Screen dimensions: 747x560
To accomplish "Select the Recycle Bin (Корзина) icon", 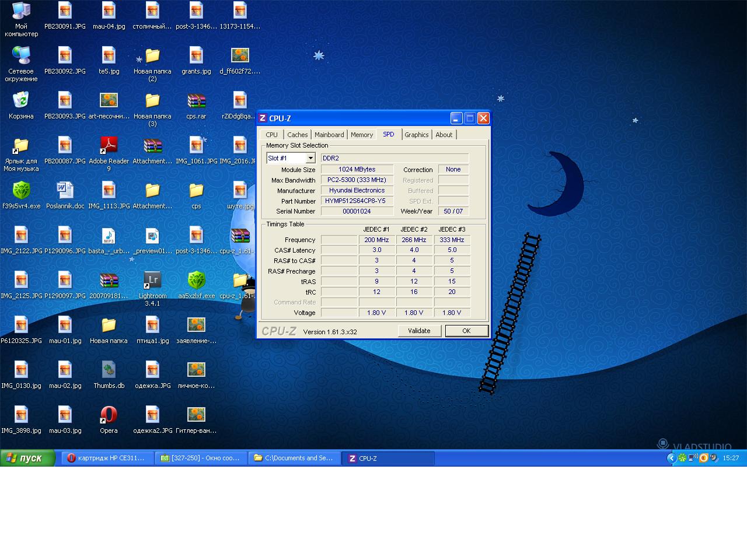I will [21, 100].
